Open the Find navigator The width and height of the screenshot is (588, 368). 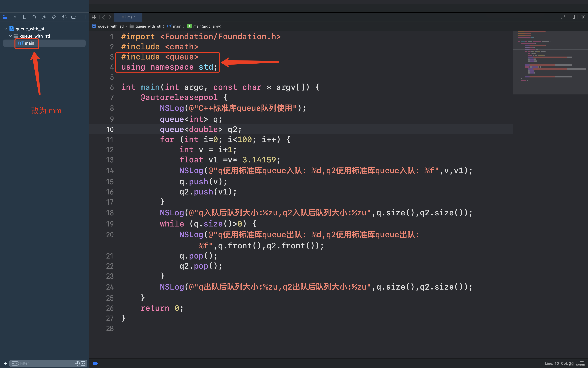tap(35, 17)
